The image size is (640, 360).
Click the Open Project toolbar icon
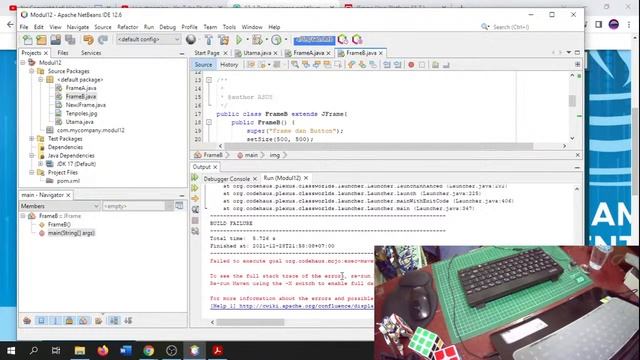[x=56, y=40]
